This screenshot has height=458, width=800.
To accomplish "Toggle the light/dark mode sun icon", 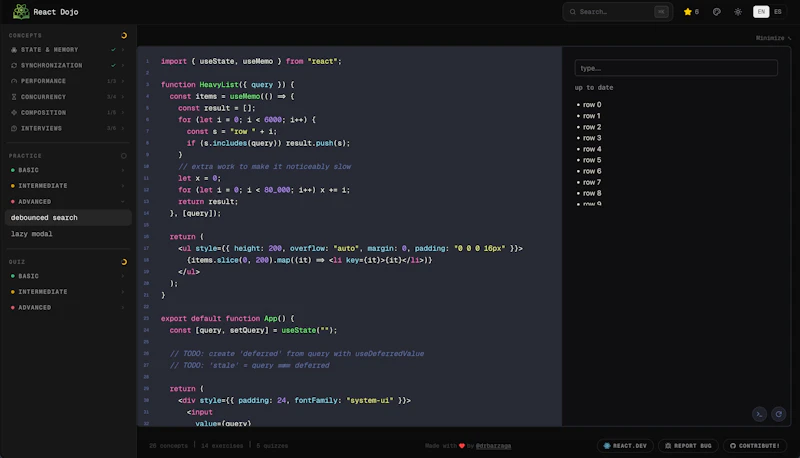I will click(x=738, y=12).
